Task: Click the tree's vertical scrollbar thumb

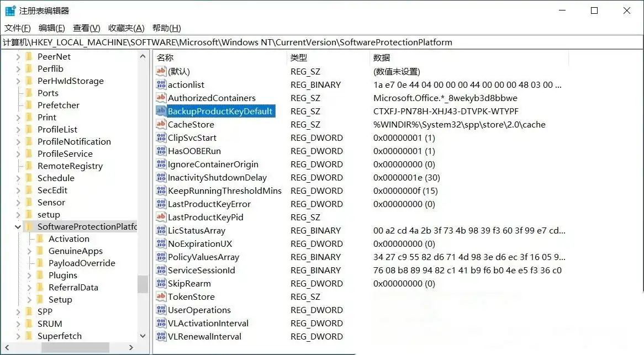Action: pos(142,284)
